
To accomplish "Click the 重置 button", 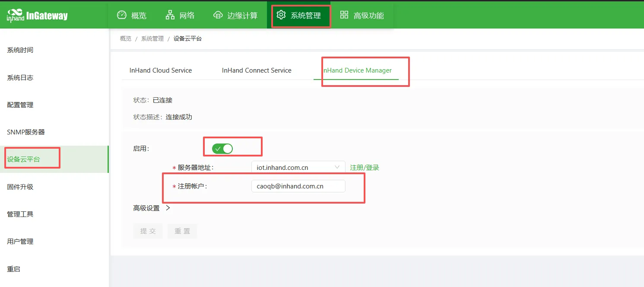I will (182, 231).
